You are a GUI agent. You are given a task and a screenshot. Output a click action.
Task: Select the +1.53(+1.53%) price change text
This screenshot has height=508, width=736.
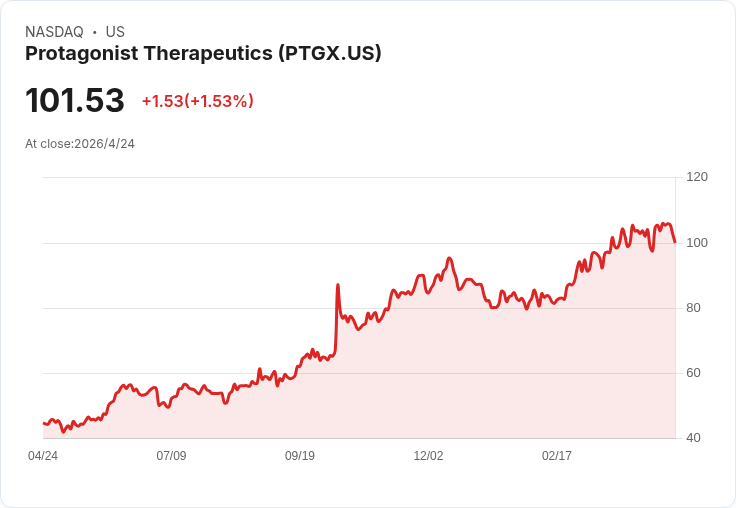click(x=198, y=101)
